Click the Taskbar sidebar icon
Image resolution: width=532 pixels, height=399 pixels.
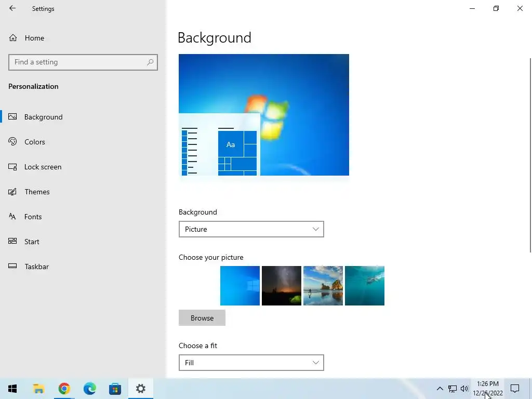coord(12,266)
